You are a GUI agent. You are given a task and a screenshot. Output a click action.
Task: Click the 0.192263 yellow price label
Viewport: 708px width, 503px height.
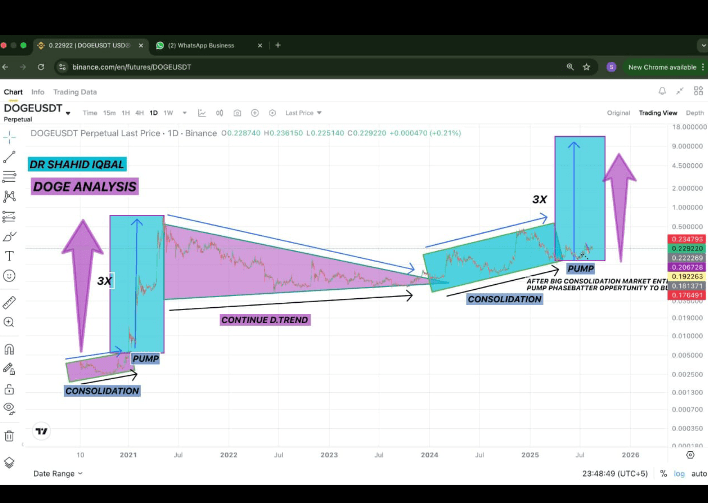point(687,277)
